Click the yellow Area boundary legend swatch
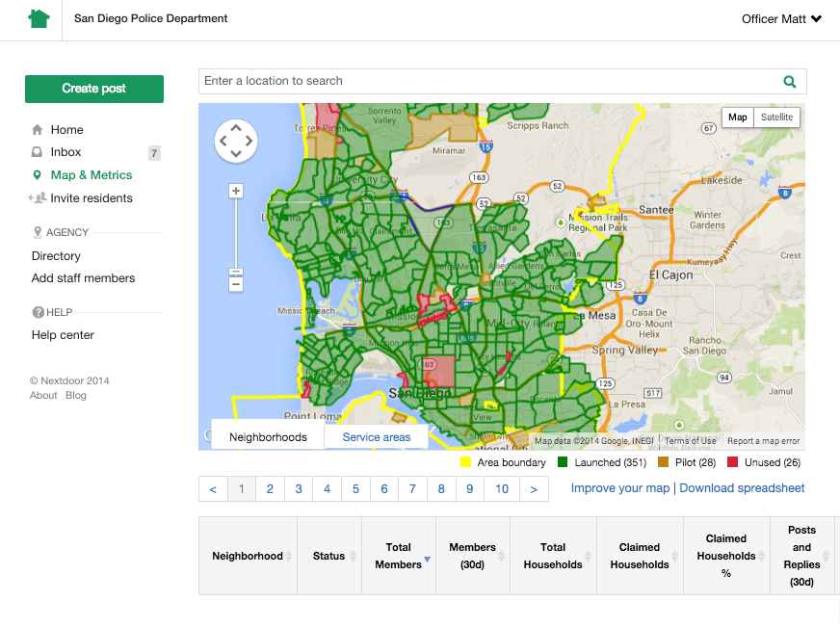Screen dimensions: 840x627 [466, 463]
